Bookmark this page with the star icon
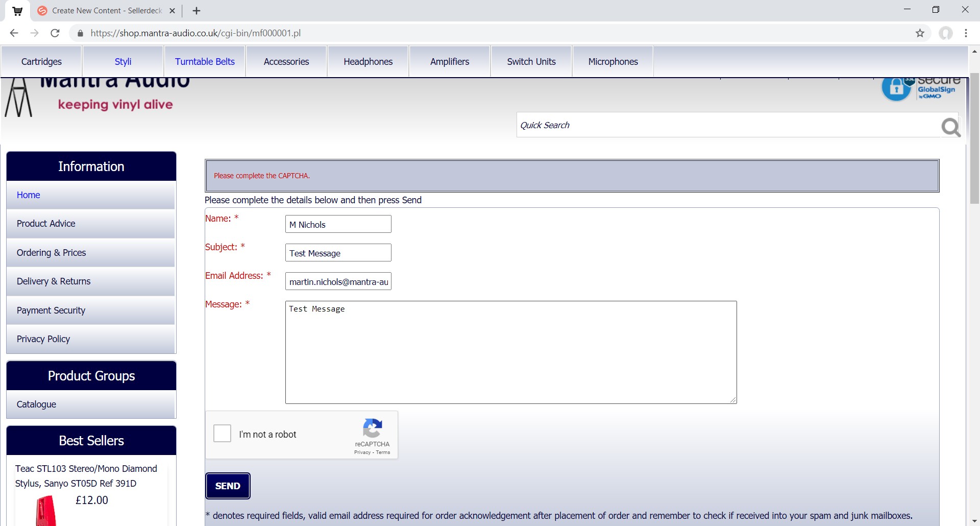The image size is (980, 526). [920, 33]
